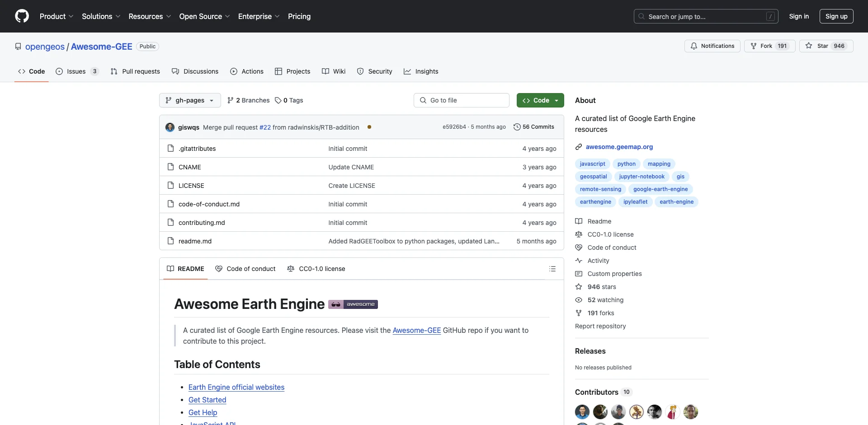Click the GitHub logo icon
The image size is (868, 425).
(22, 16)
